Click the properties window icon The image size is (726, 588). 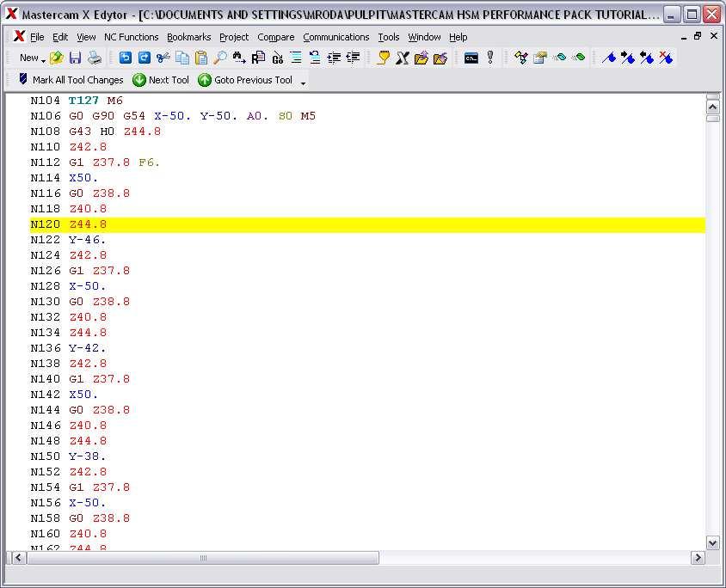coord(540,58)
